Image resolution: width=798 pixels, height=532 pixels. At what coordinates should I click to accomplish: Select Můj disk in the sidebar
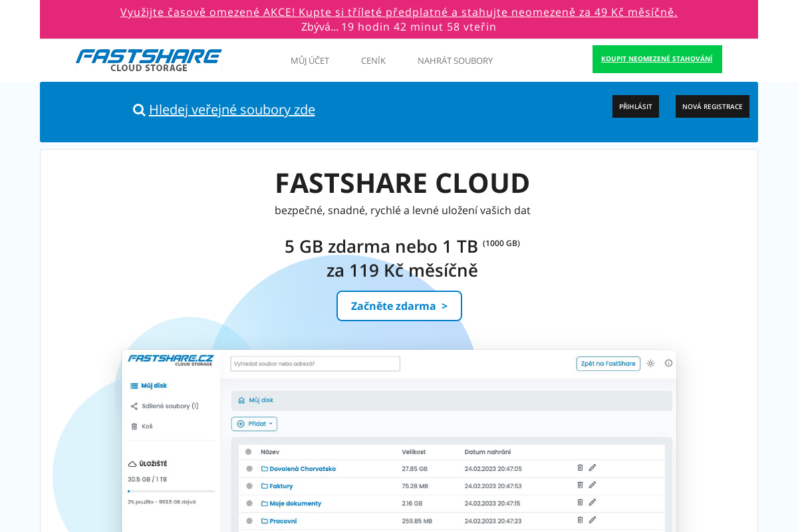[x=149, y=386]
